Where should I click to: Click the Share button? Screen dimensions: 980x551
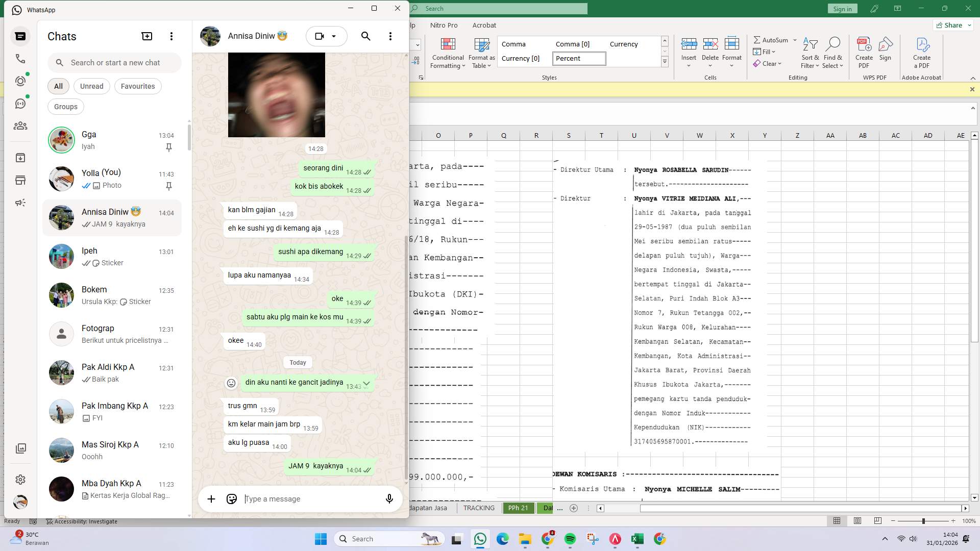click(x=952, y=24)
